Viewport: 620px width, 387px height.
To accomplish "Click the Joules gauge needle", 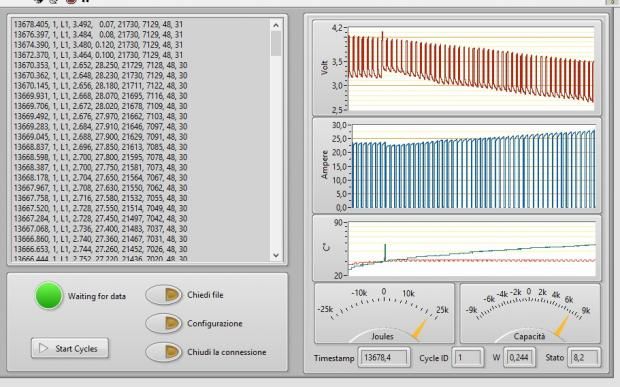I will 419,329.
